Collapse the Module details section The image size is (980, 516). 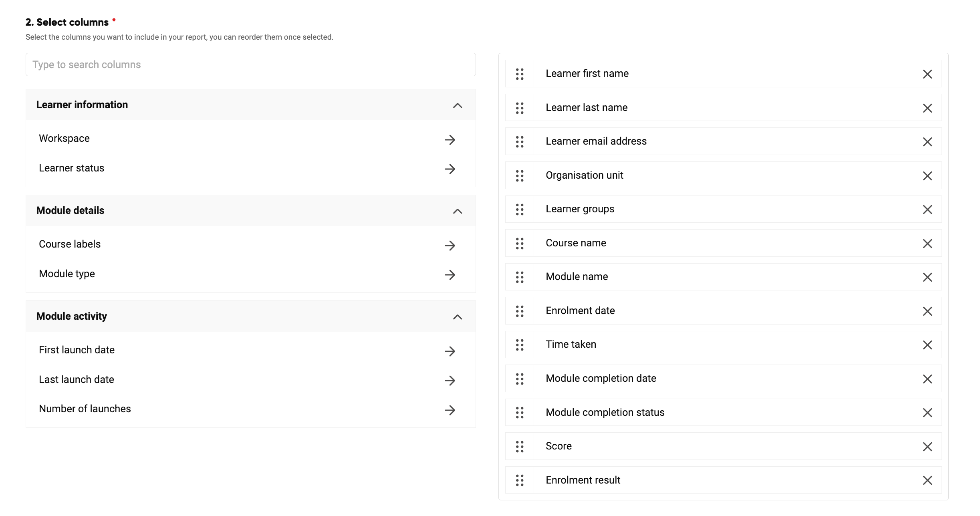(x=458, y=211)
